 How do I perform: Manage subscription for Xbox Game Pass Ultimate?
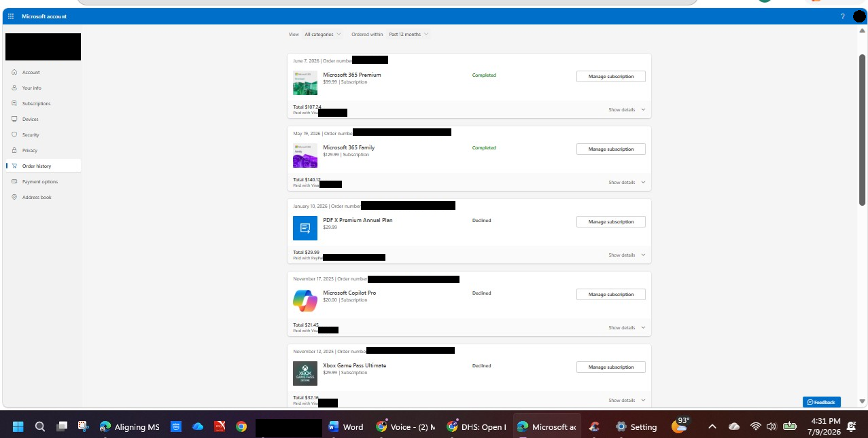click(x=611, y=367)
